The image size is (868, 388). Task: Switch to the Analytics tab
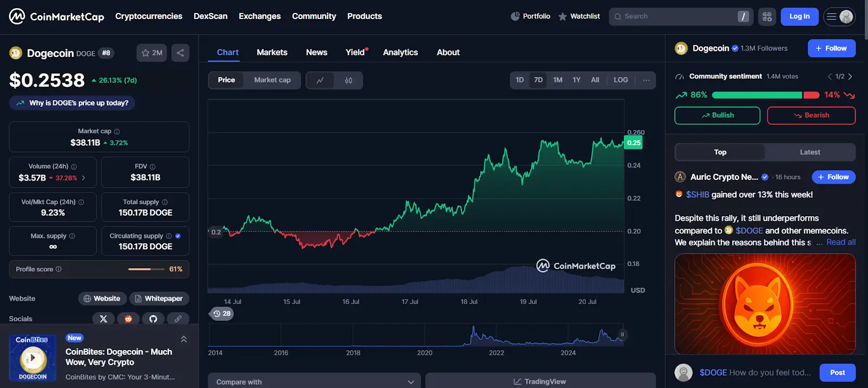coord(400,53)
